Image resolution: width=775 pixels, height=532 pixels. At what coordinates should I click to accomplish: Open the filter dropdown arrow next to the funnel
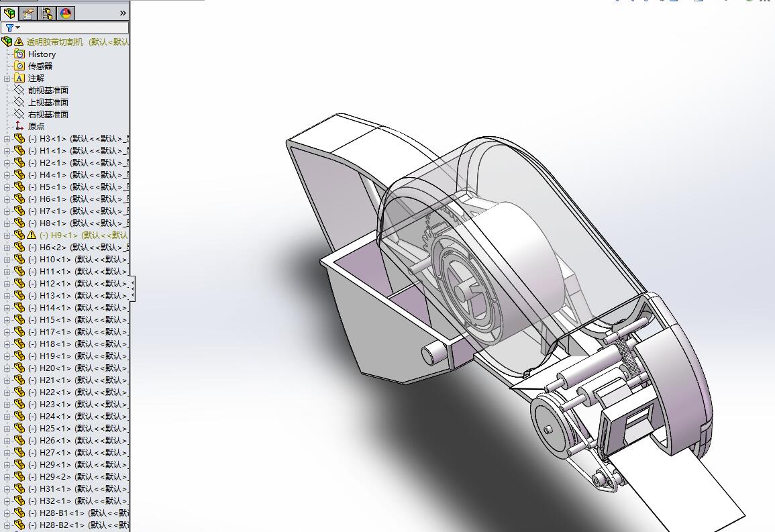tap(18, 28)
